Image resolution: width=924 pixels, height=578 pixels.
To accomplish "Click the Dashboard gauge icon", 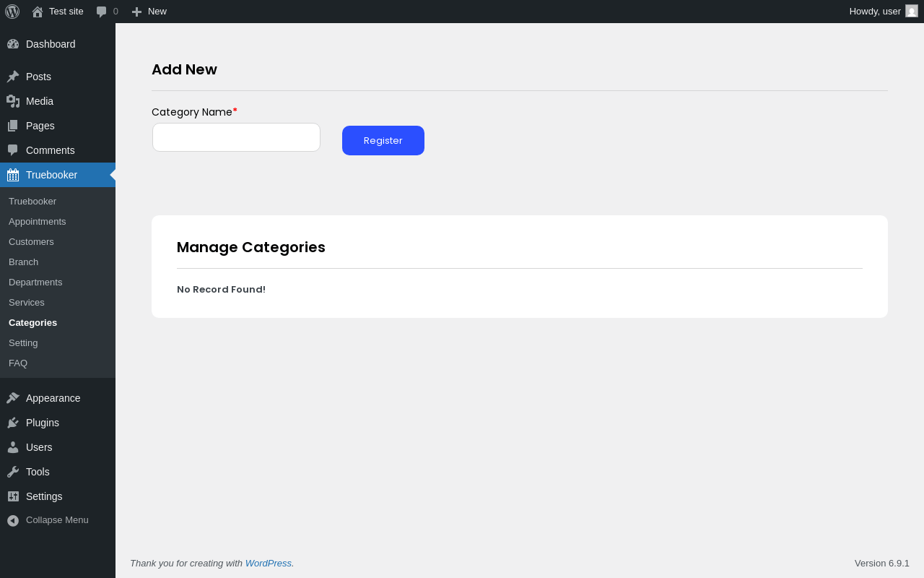I will 13,44.
